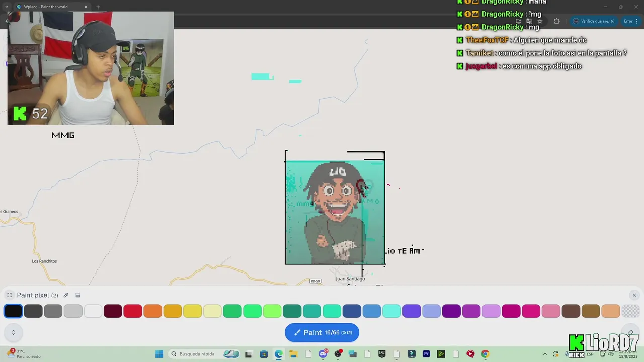Open the tab search dropdown arrow
The height and width of the screenshot is (362, 644).
[x=6, y=7]
